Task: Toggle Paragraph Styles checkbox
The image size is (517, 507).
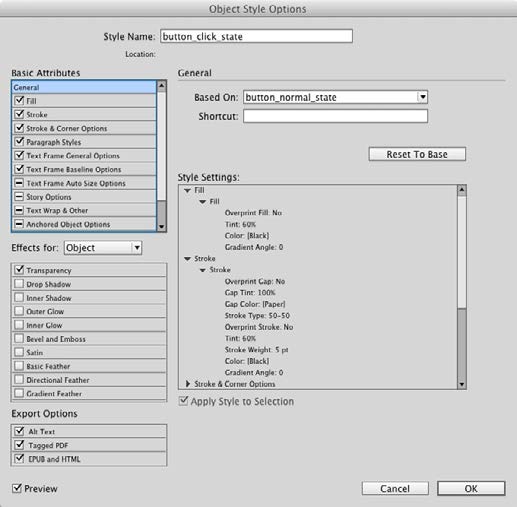Action: pos(19,141)
